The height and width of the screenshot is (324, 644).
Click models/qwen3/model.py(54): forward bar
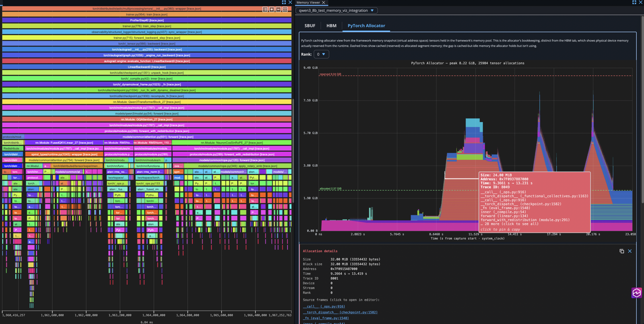[x=147, y=113]
